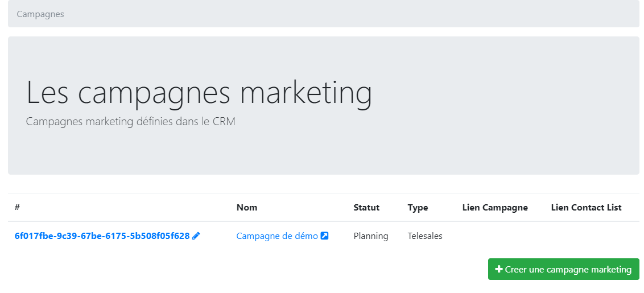This screenshot has height=293, width=644.
Task: Select the Statut column header
Action: pos(366,208)
